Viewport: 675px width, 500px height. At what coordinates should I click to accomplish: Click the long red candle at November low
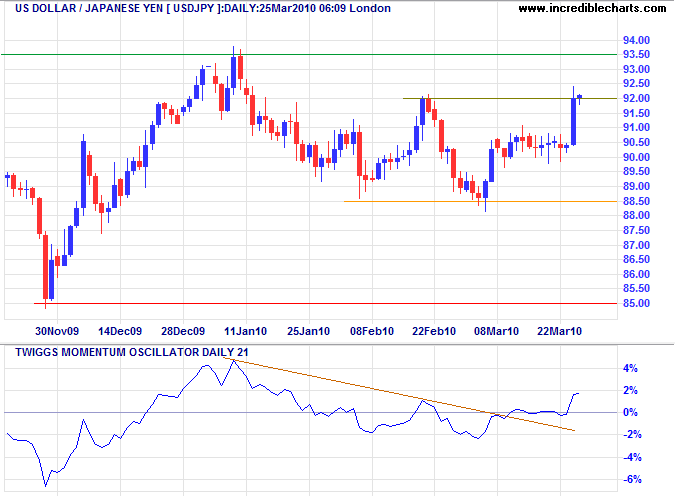tap(45, 267)
